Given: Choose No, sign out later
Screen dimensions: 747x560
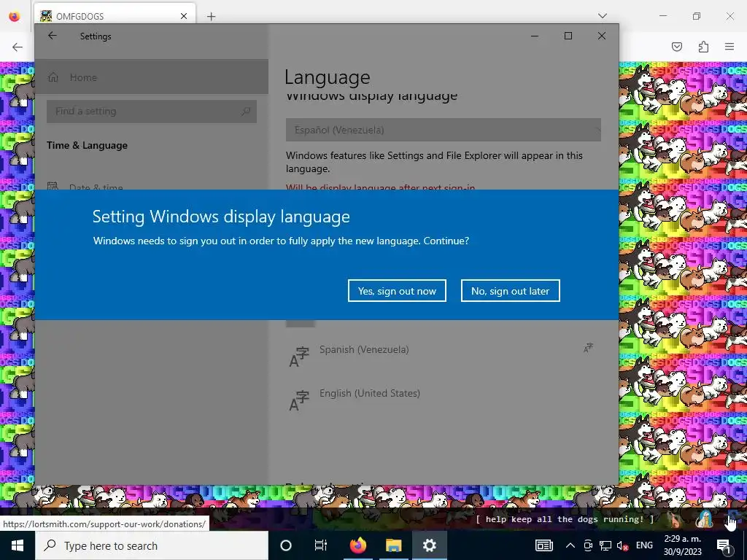Looking at the screenshot, I should 510,290.
